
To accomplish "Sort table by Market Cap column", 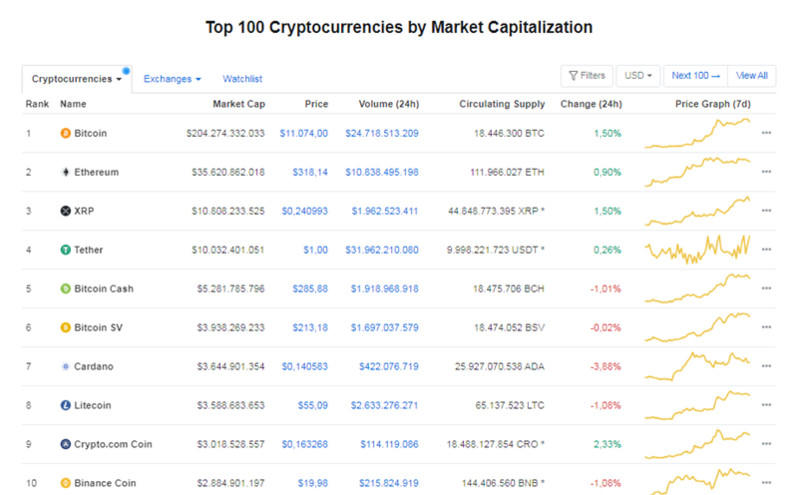I will [x=238, y=104].
